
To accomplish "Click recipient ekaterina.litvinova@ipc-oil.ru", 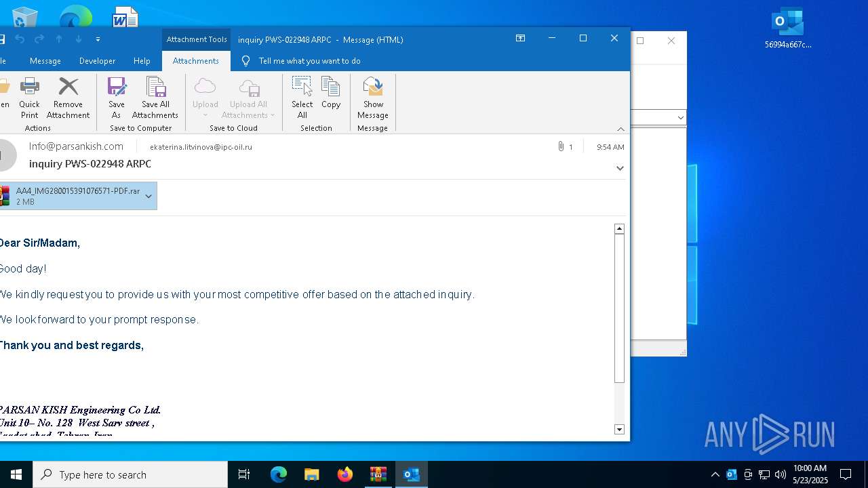I will point(201,147).
